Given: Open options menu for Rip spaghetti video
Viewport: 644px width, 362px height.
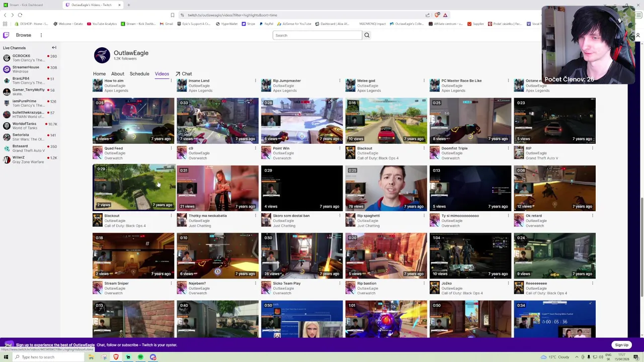Looking at the screenshot, I should 424,216.
